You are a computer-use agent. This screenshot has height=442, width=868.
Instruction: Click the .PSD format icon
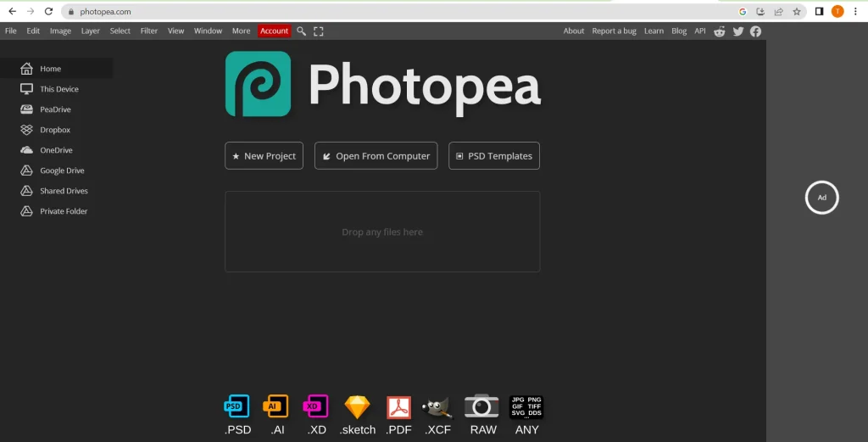237,406
